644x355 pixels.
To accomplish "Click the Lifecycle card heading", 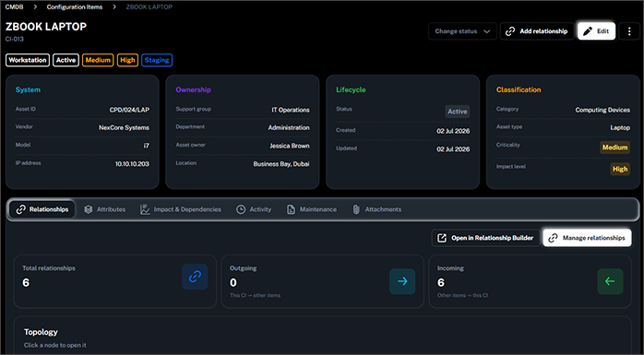I will click(351, 89).
